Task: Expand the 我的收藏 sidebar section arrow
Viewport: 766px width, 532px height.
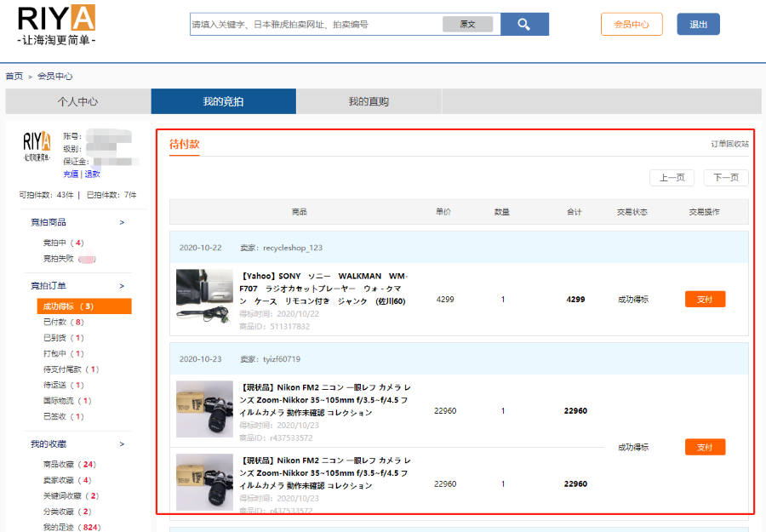Action: click(x=122, y=444)
